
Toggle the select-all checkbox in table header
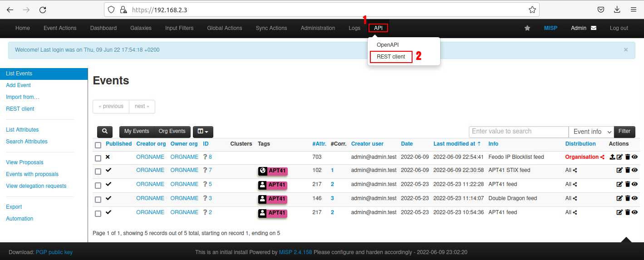click(98, 145)
